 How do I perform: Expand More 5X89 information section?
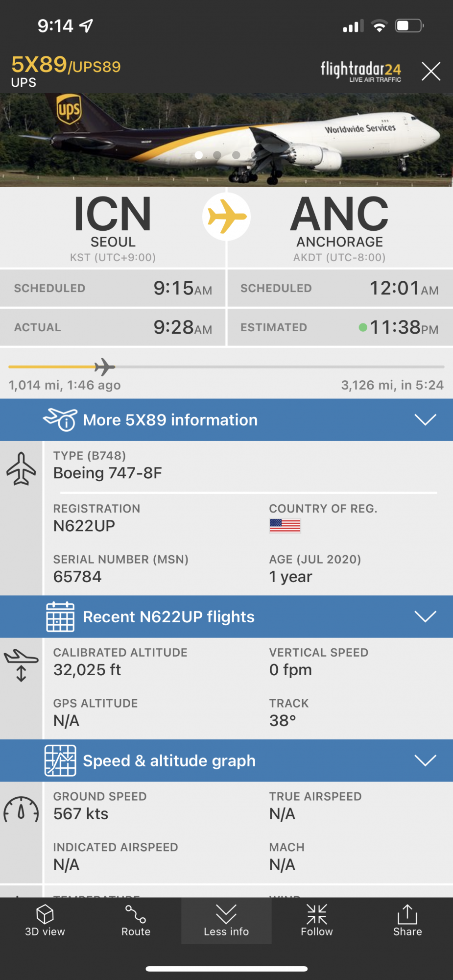[226, 420]
